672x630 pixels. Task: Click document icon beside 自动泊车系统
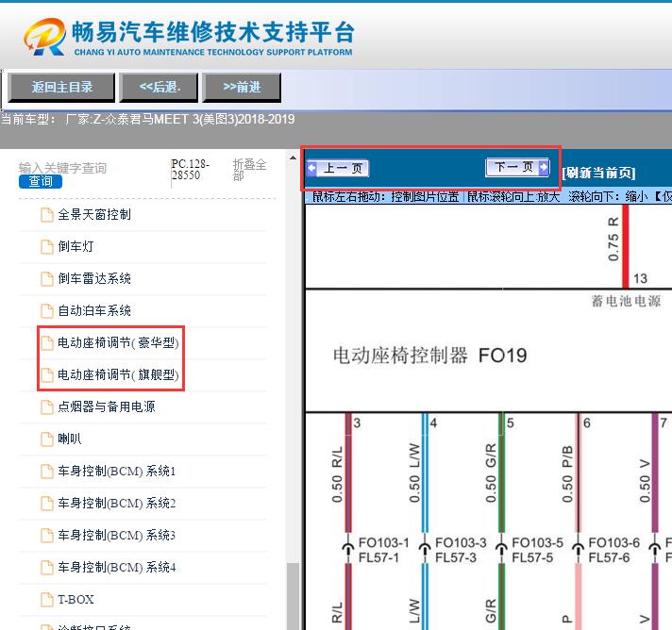coord(46,311)
